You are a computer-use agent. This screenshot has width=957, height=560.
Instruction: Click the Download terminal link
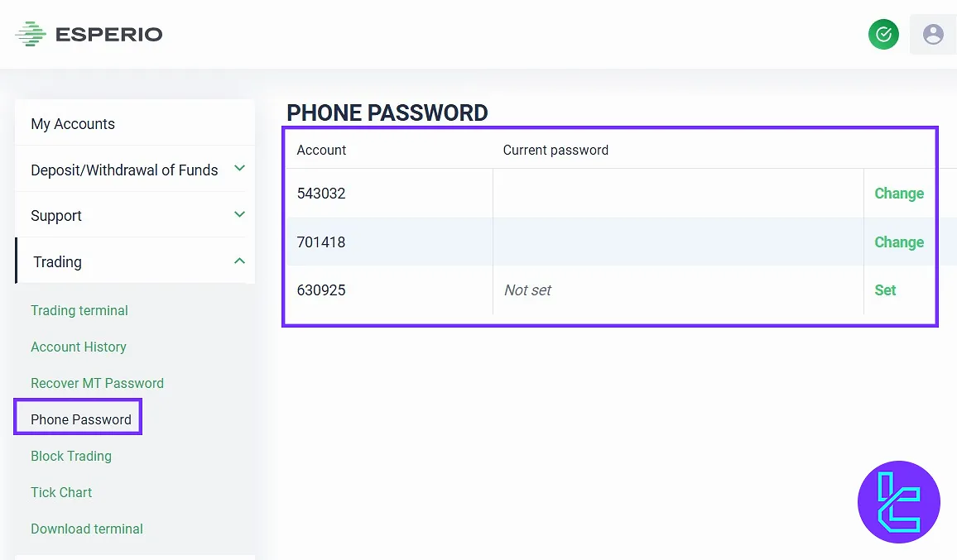[87, 529]
